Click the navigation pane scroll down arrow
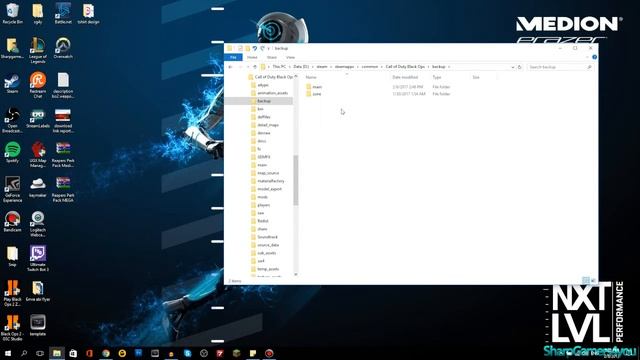640x360 pixels. tap(296, 274)
